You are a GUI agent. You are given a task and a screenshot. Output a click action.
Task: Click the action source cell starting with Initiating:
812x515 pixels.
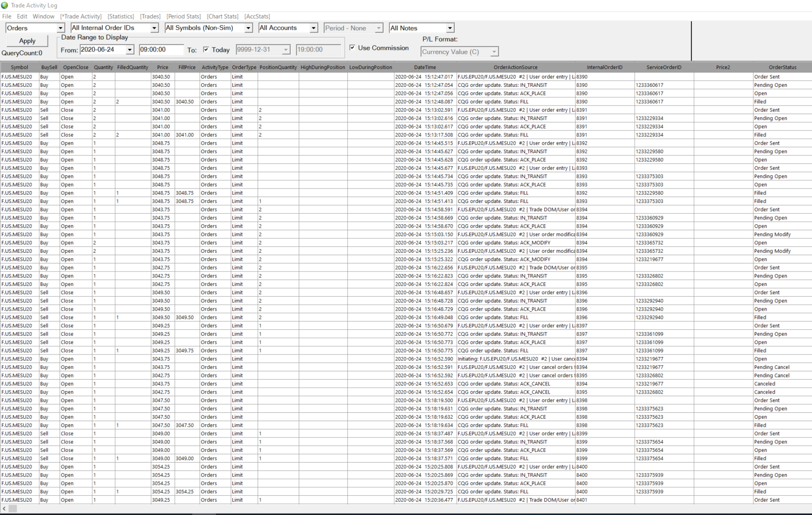point(515,359)
